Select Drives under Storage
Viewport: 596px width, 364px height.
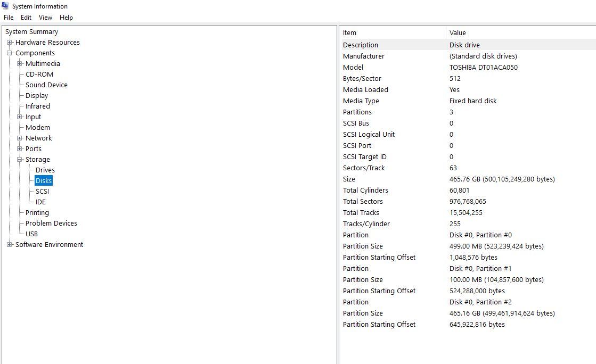45,170
